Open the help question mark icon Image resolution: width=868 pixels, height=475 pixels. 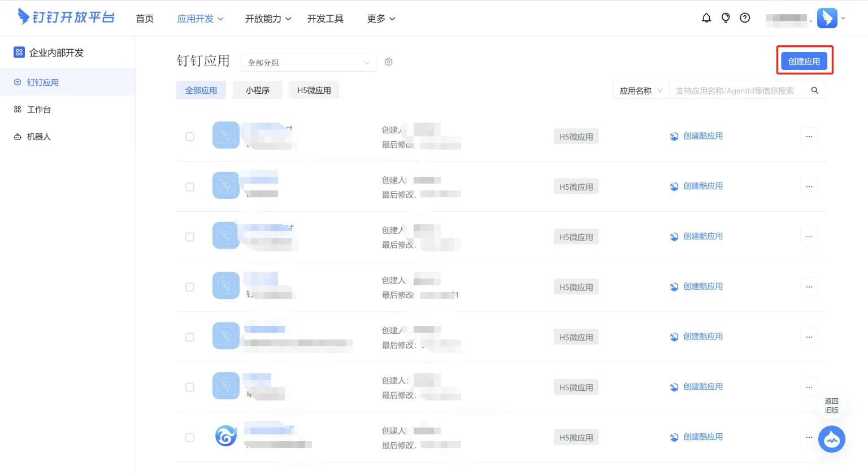[745, 18]
